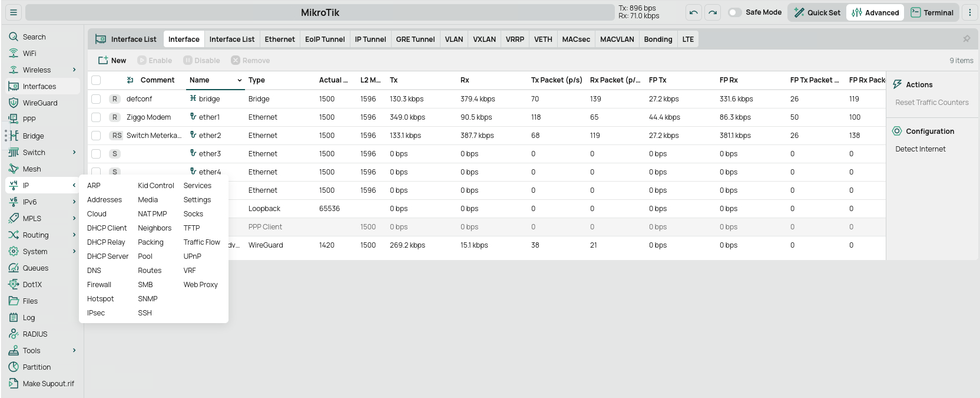Click the pin icon on the tab bar

click(x=966, y=39)
